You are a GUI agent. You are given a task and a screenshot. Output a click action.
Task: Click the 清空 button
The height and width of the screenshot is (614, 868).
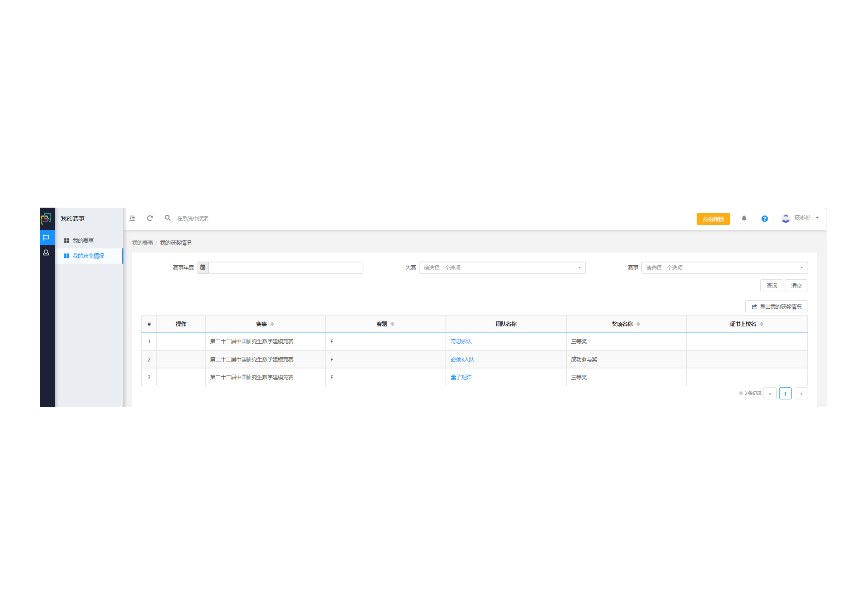coord(796,286)
